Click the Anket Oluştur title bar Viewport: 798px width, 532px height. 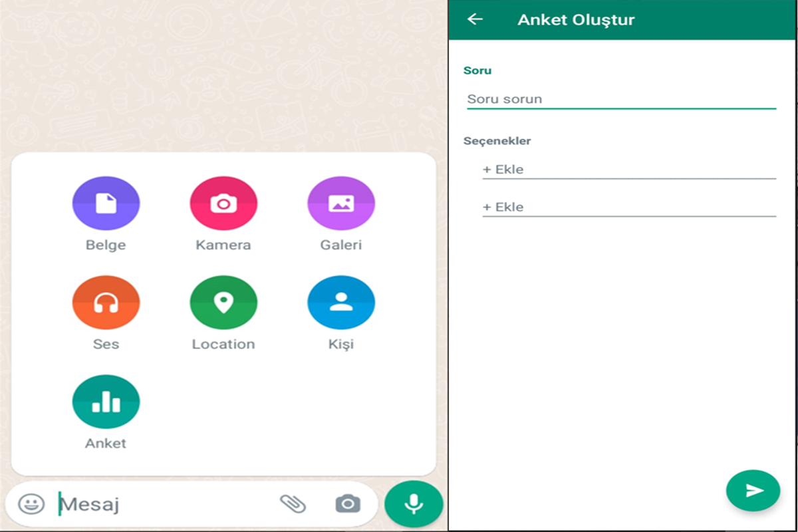click(x=576, y=19)
